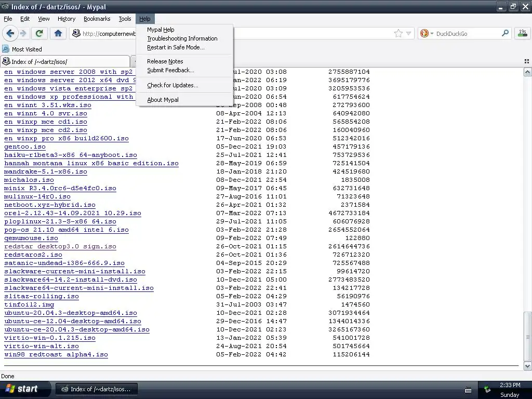Download mulinux-14r0.iso

pos(37,196)
